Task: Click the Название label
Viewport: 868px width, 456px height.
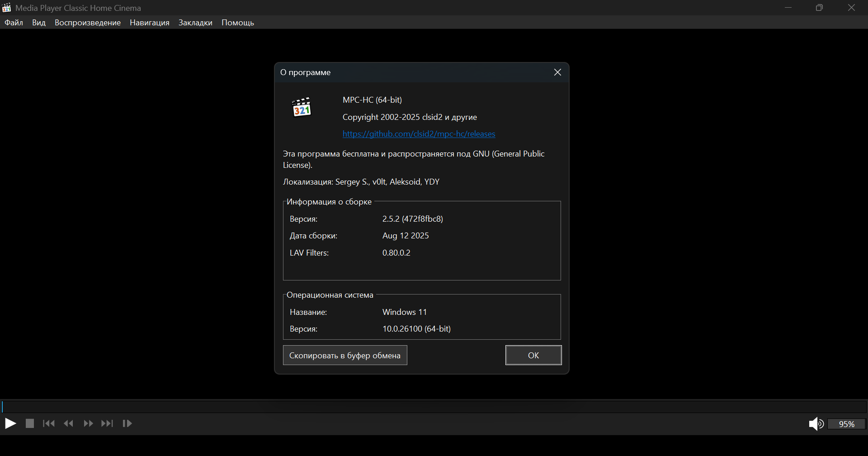Action: pyautogui.click(x=308, y=312)
